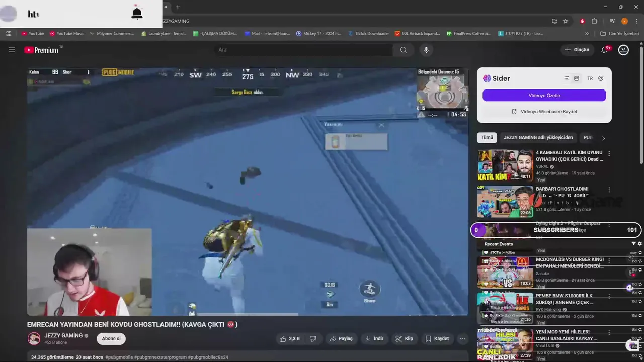This screenshot has height=362, width=644.
Task: Click install app icon in address bar
Action: 554,21
